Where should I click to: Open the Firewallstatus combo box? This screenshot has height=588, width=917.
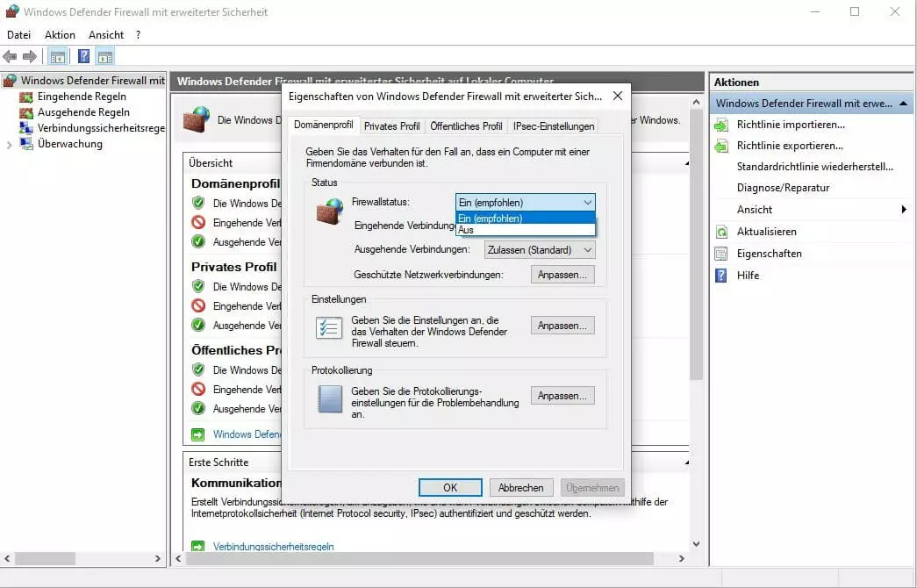coord(525,203)
